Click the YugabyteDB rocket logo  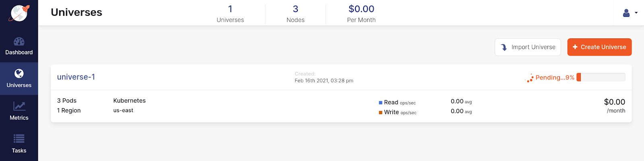pyautogui.click(x=19, y=13)
